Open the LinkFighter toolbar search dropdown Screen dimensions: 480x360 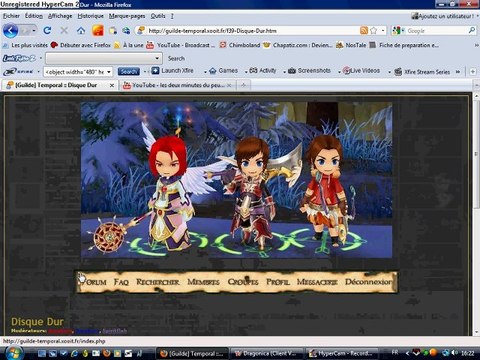157,58
